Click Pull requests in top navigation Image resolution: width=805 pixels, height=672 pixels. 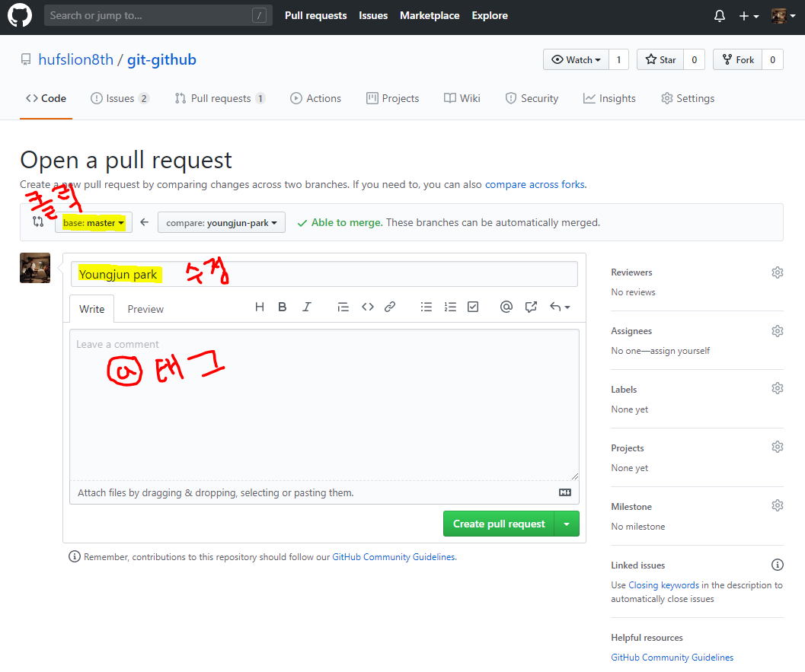(x=316, y=16)
